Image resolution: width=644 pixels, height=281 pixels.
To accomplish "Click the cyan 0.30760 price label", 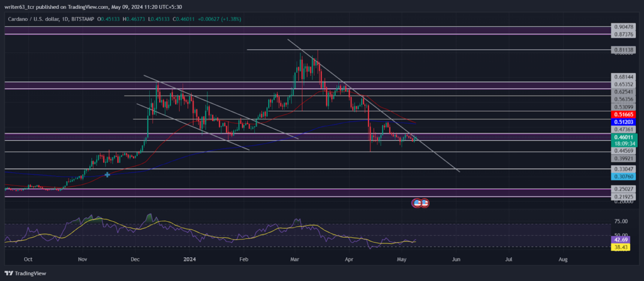I will point(624,176).
